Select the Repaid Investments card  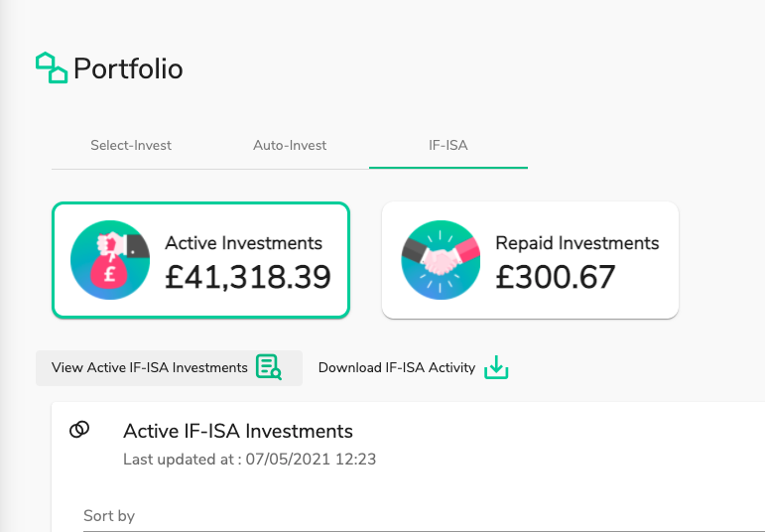tap(530, 260)
